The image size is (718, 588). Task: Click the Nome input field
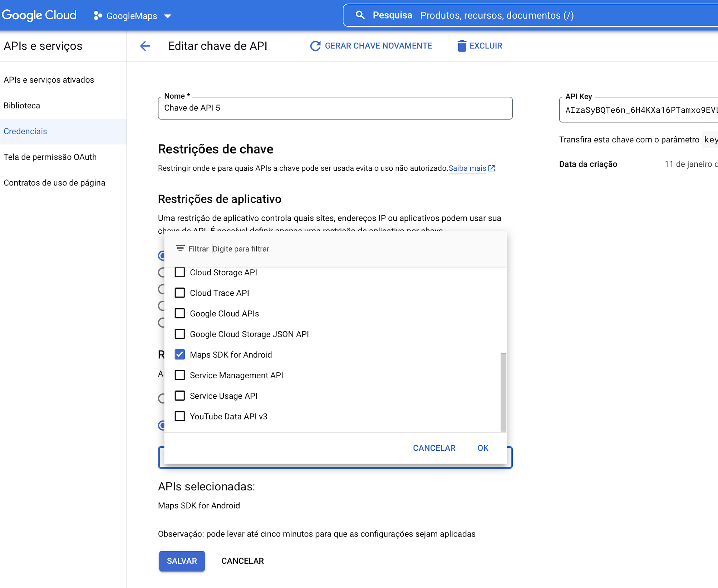(335, 108)
